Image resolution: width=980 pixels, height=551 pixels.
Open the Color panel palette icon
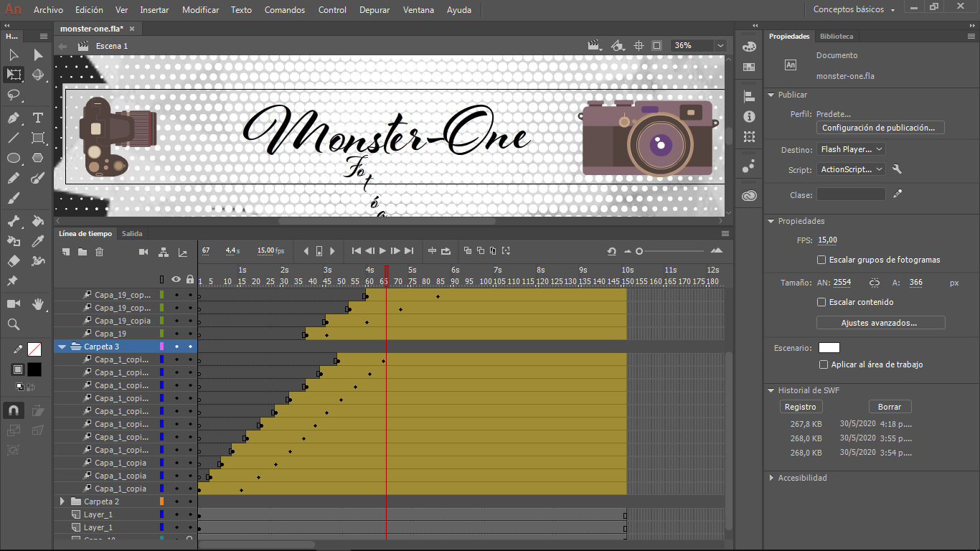[749, 47]
